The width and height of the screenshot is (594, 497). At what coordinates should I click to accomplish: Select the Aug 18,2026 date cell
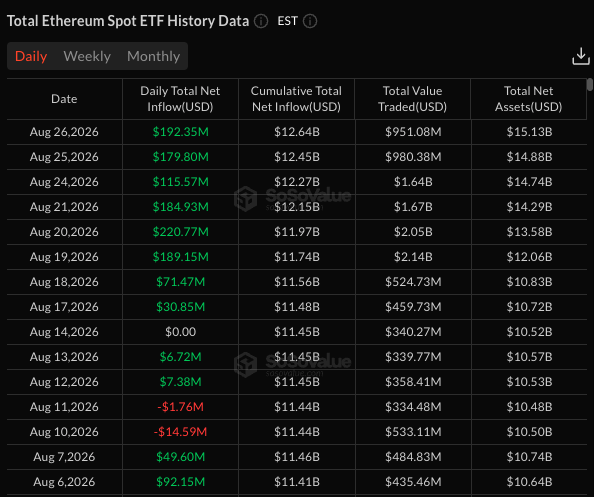pyautogui.click(x=64, y=282)
